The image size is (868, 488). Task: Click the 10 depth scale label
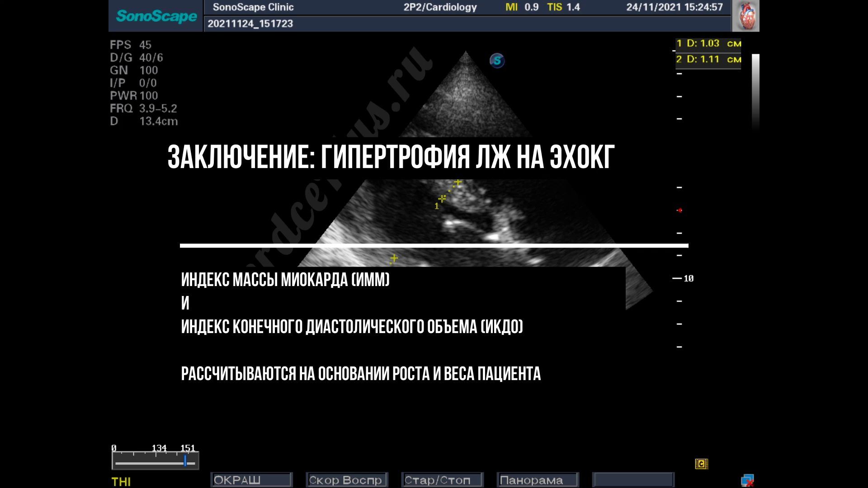tap(689, 278)
